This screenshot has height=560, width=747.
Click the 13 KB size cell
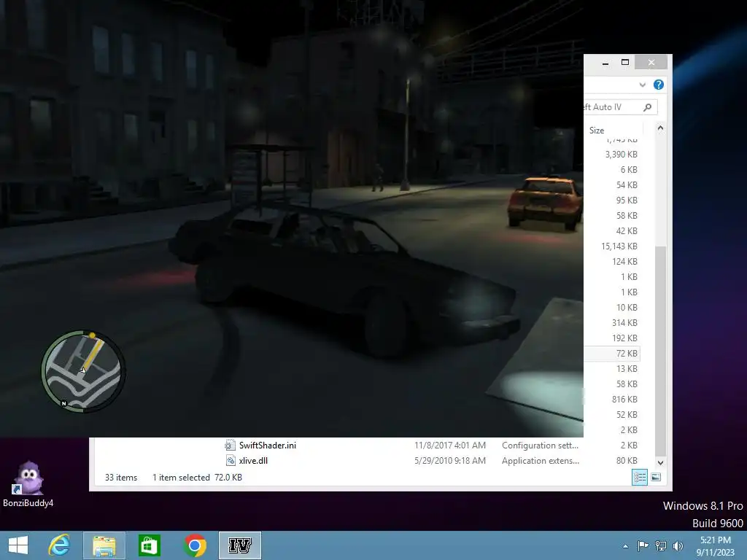pos(627,368)
